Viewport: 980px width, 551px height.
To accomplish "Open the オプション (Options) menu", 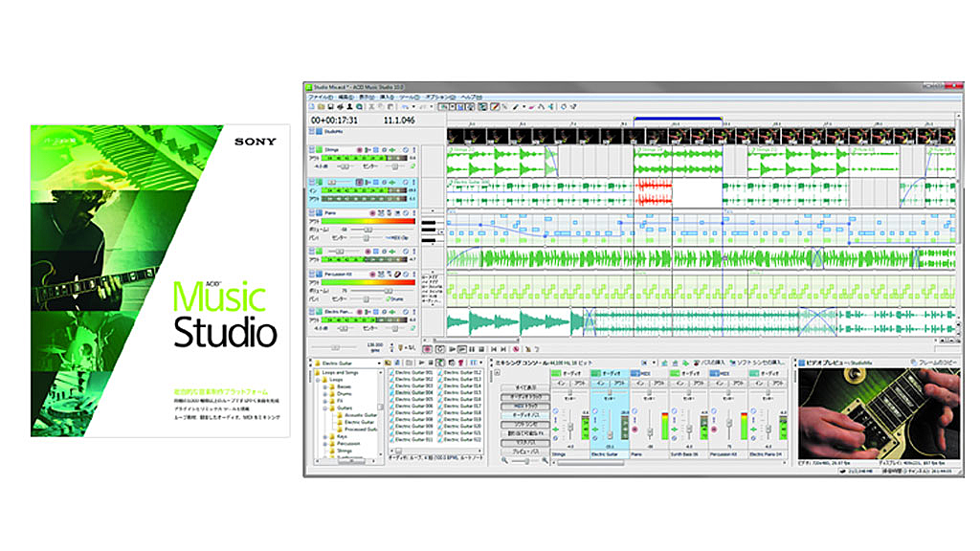I will pyautogui.click(x=440, y=98).
